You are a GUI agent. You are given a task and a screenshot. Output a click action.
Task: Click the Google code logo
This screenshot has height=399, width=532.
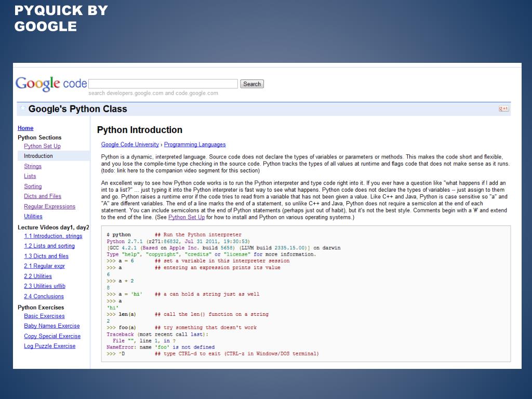(x=51, y=84)
